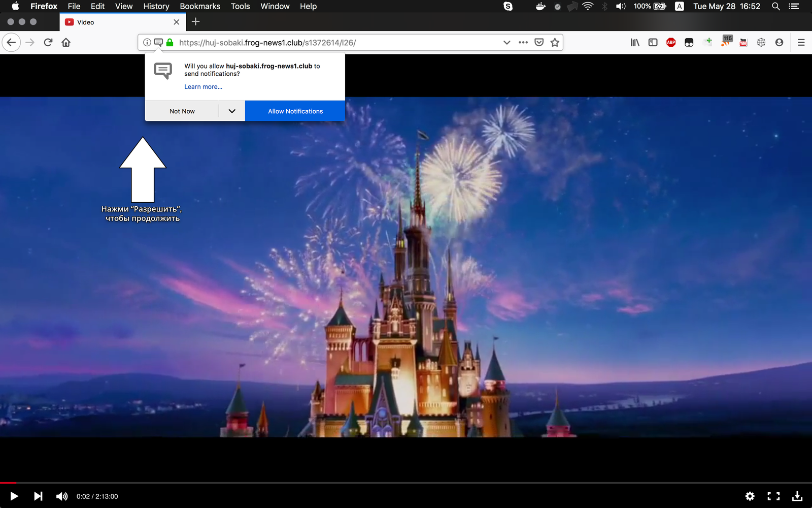
Task: Mute the video volume
Action: click(62, 496)
